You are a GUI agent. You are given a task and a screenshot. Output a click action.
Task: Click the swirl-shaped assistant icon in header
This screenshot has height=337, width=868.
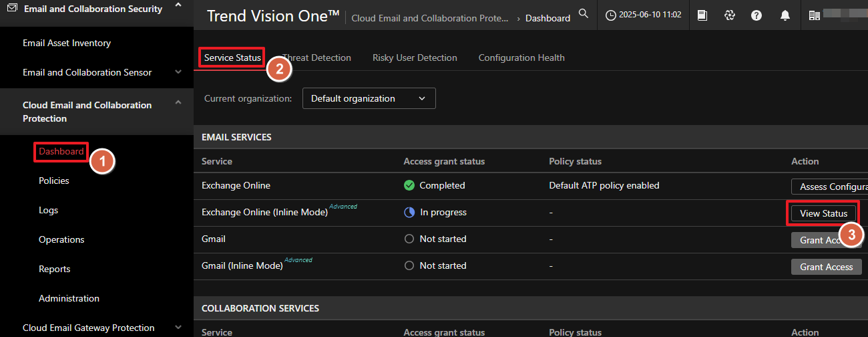(x=729, y=15)
